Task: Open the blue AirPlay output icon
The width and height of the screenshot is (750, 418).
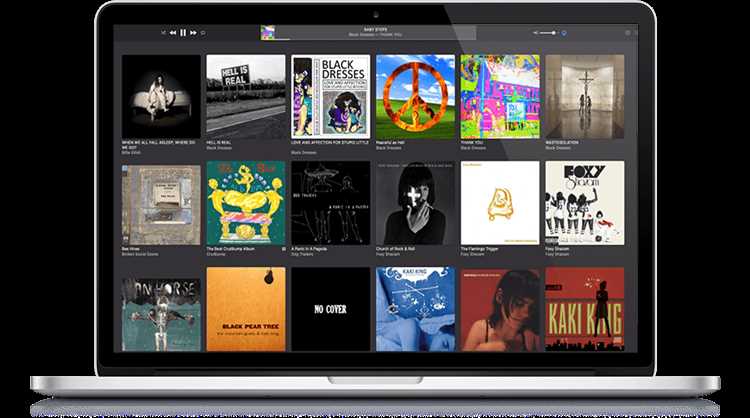Action: coord(564,33)
